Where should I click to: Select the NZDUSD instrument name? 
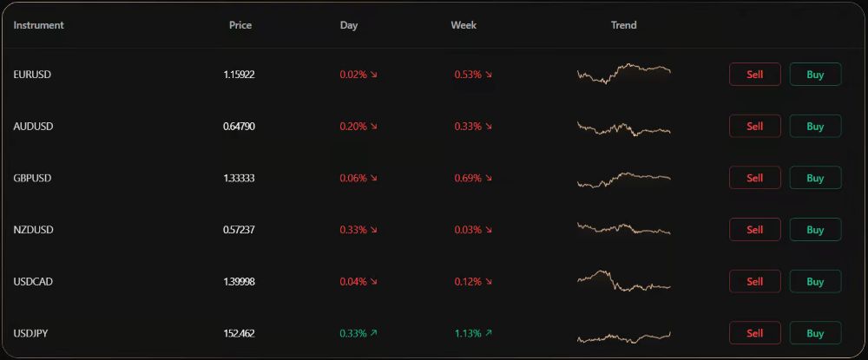[x=33, y=230]
